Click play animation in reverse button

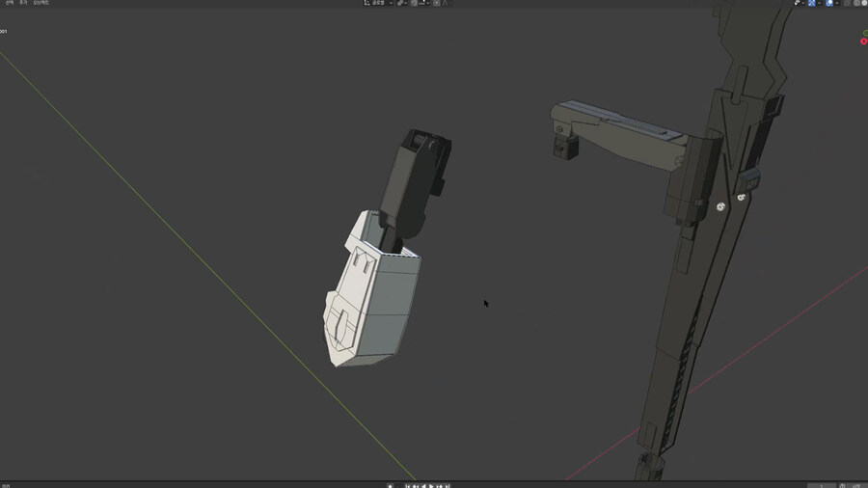(424, 485)
